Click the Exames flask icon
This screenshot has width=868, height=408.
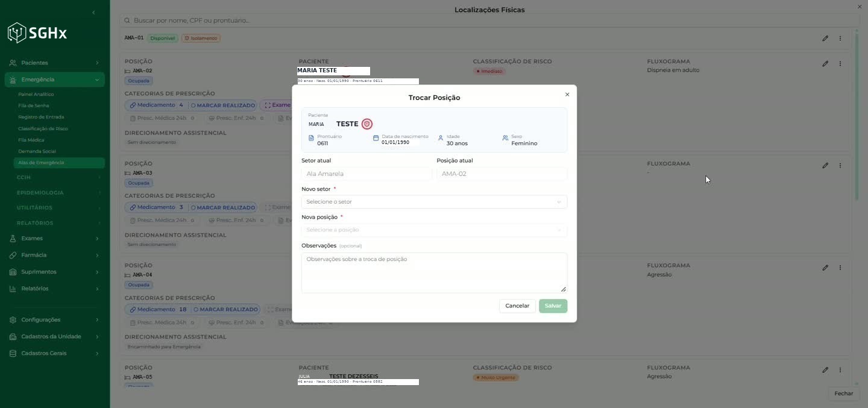(x=13, y=239)
